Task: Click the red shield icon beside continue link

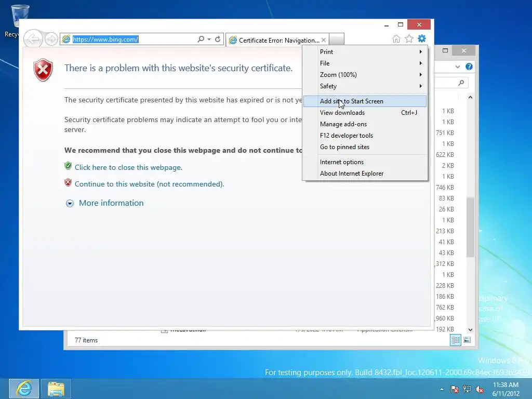Action: pos(68,182)
